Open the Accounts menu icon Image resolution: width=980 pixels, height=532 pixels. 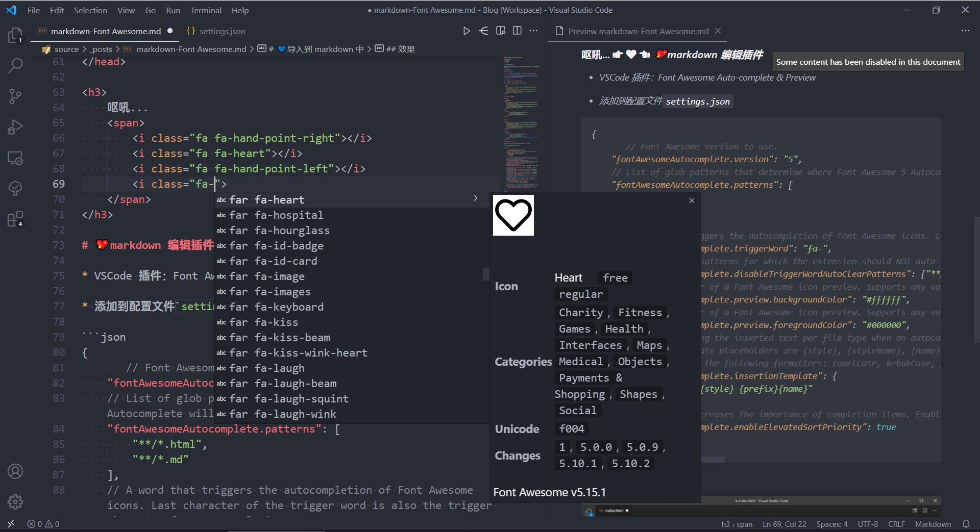pos(15,471)
